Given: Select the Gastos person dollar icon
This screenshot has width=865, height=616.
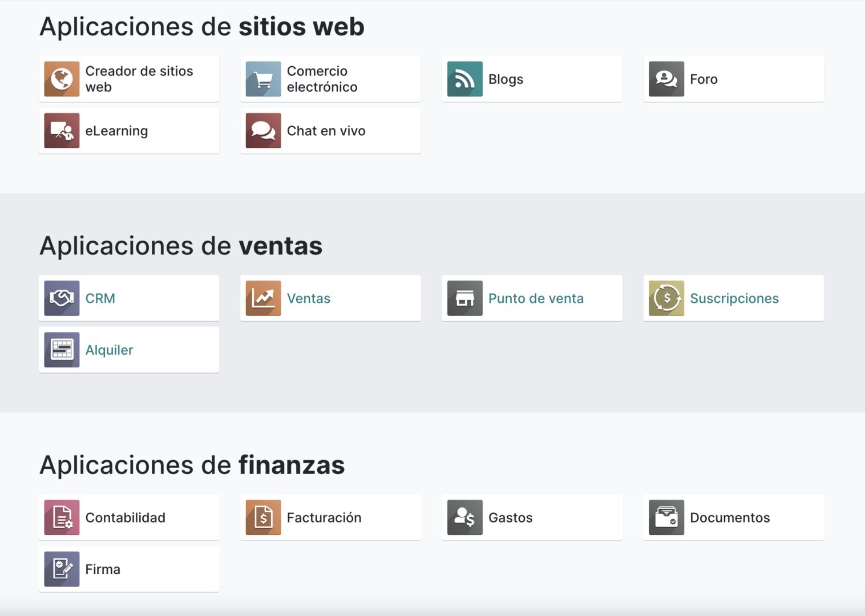Looking at the screenshot, I should (x=464, y=517).
